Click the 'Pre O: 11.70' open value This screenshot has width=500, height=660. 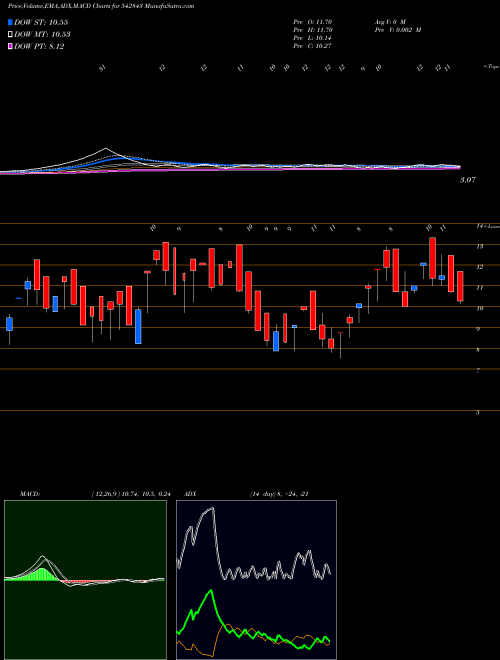pos(314,21)
